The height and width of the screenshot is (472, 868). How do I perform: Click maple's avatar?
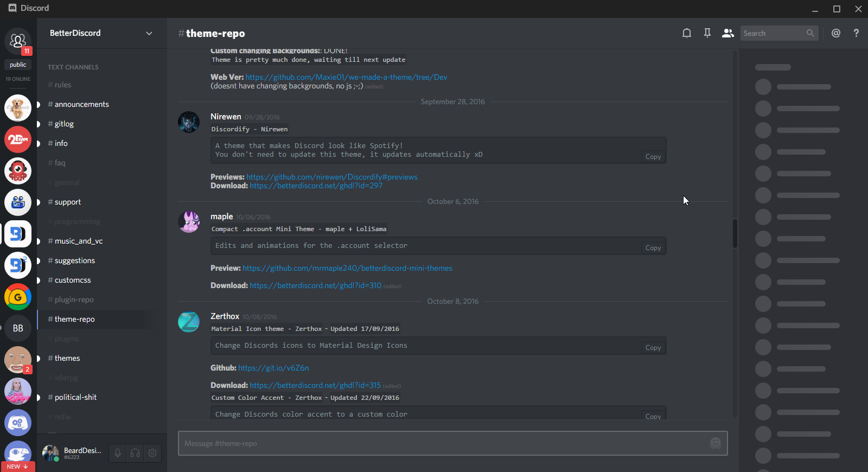(x=189, y=222)
